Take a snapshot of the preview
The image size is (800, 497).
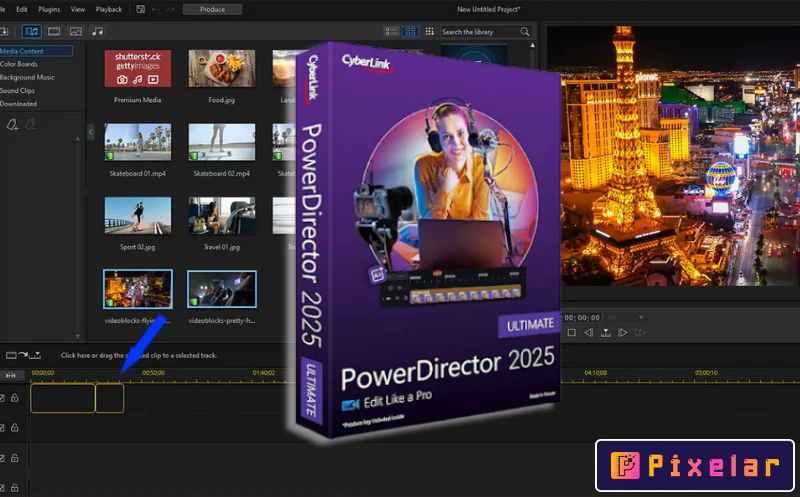pyautogui.click(x=606, y=333)
